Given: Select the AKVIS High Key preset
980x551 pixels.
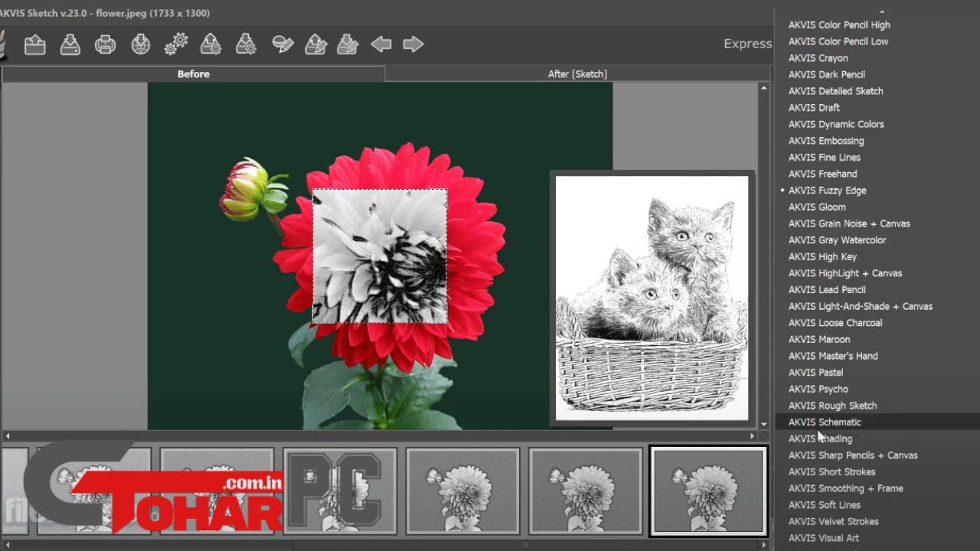Looking at the screenshot, I should click(x=822, y=257).
